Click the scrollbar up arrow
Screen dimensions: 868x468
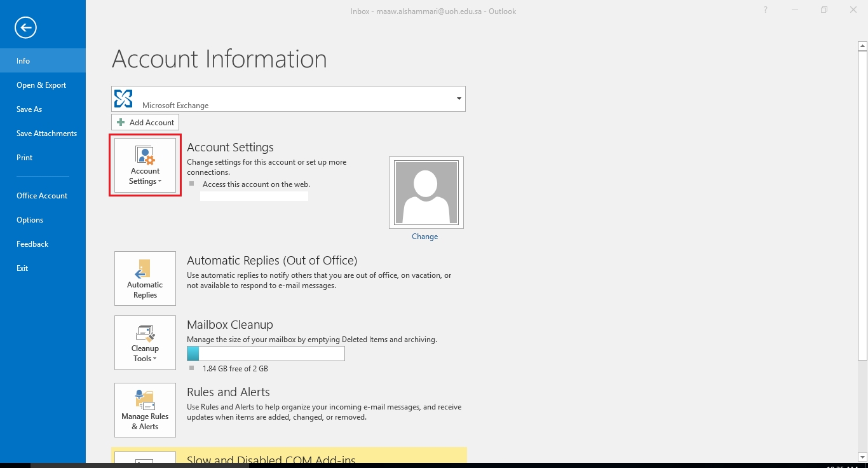(x=862, y=46)
